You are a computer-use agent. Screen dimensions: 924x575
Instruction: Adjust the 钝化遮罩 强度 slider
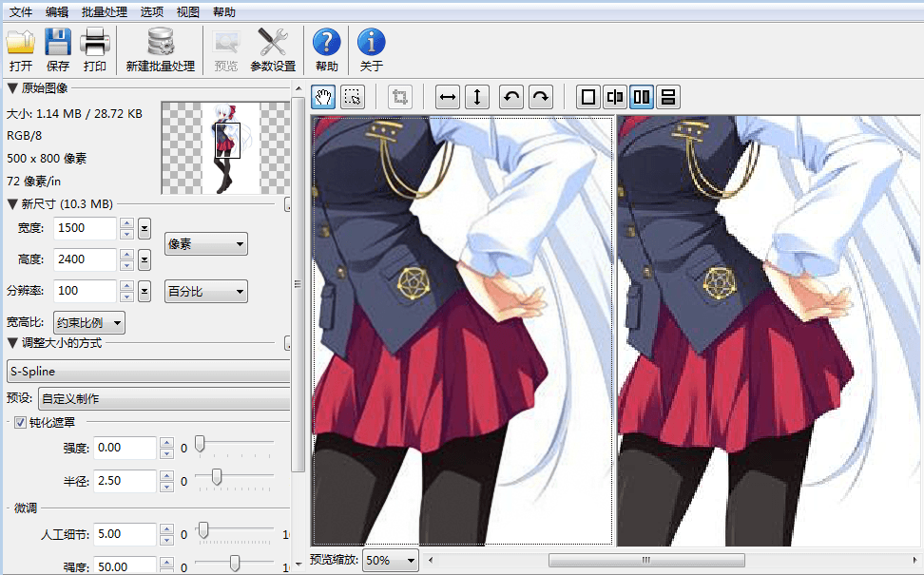(x=200, y=444)
